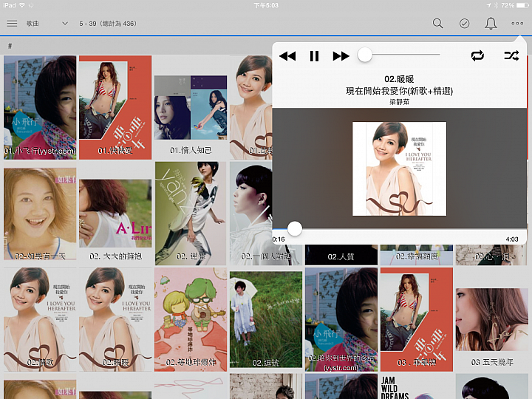Image resolution: width=532 pixels, height=399 pixels.
Task: Open song 02.人質
Action: (x=341, y=255)
